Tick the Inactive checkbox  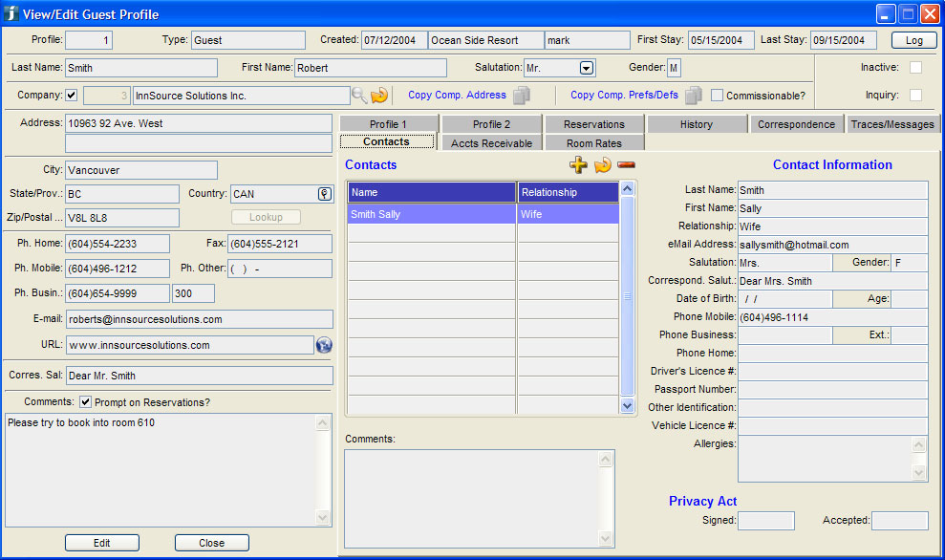click(x=915, y=67)
